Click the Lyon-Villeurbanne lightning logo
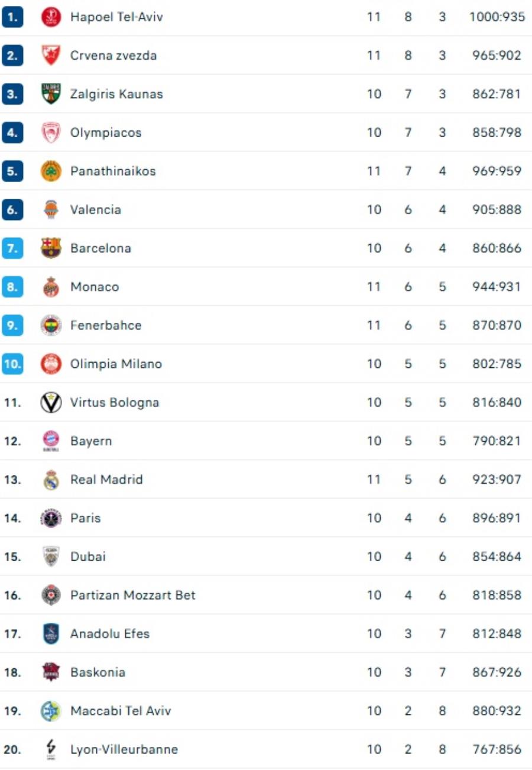This screenshot has height=770, width=532. (x=51, y=749)
